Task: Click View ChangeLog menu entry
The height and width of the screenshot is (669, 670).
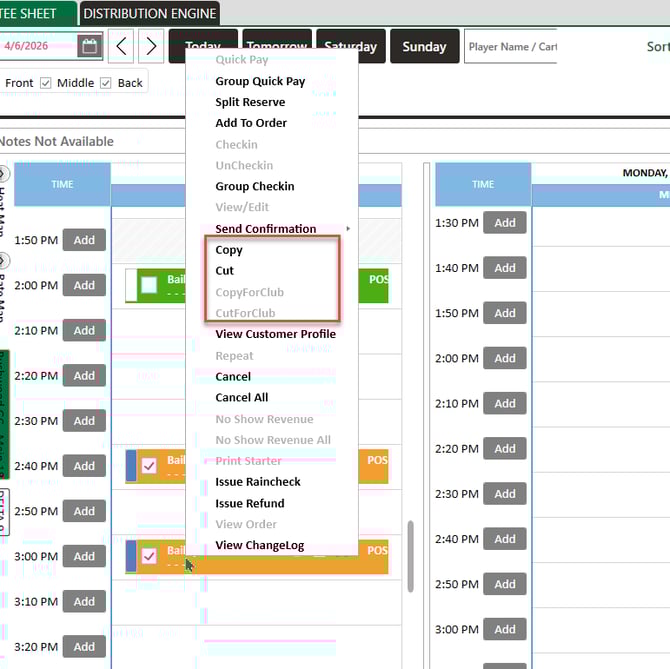Action: pyautogui.click(x=259, y=546)
